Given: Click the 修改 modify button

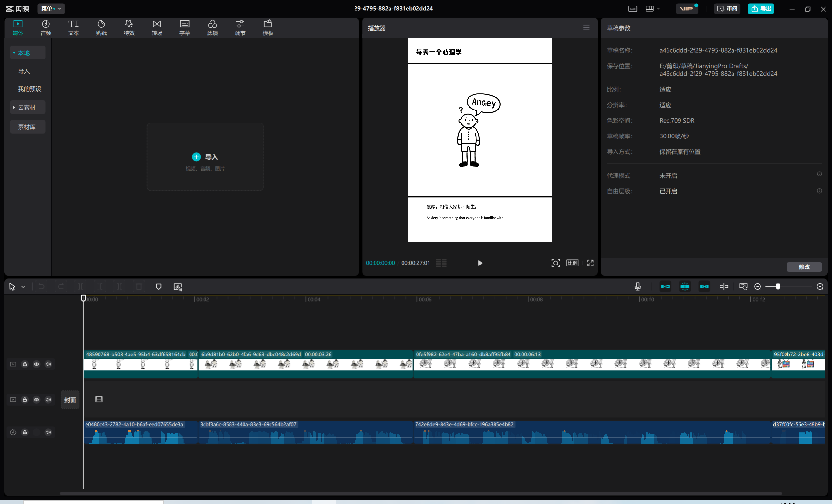Looking at the screenshot, I should (x=804, y=267).
